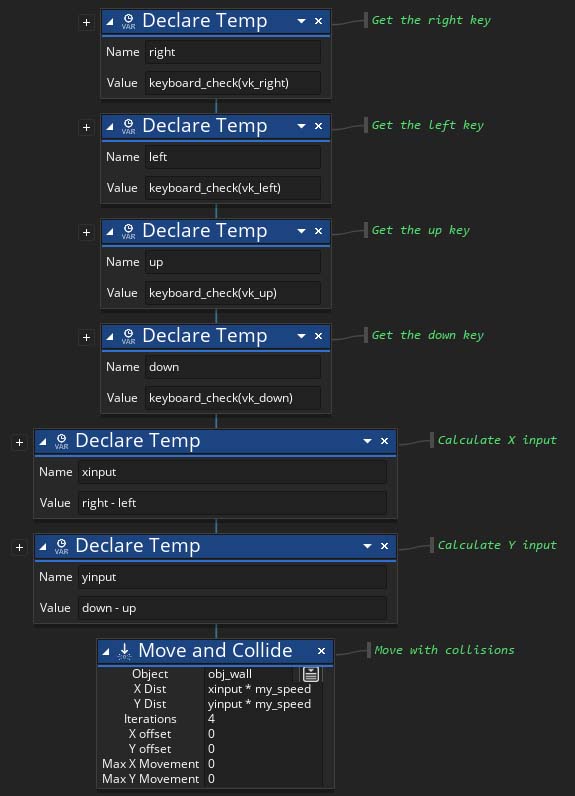Collapse the yinput Declare Temp block
Image resolution: width=575 pixels, height=796 pixels.
click(x=43, y=546)
